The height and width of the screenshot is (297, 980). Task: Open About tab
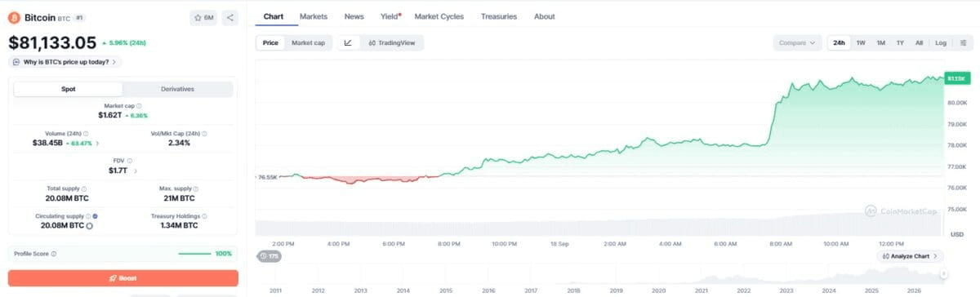544,16
